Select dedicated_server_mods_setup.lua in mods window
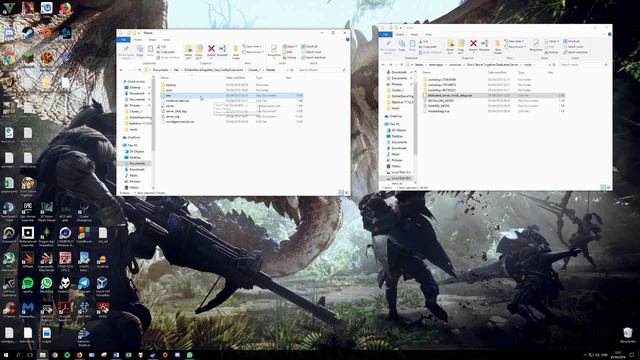Screen dimensions: 640x360 494,95
